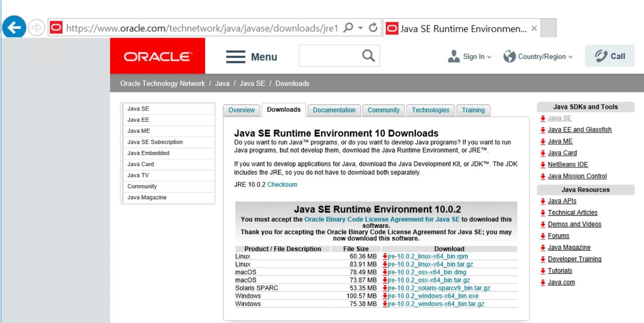
Task: Switch to the Training tab
Action: [x=473, y=110]
